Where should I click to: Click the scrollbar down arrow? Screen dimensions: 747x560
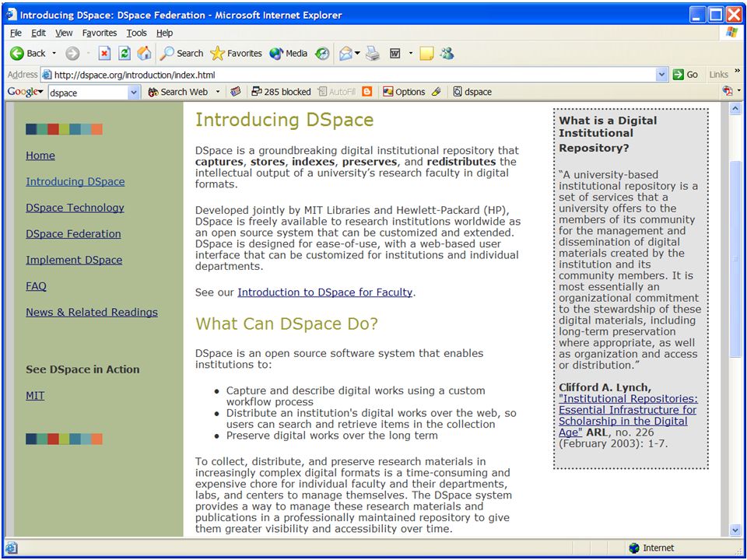[x=735, y=530]
